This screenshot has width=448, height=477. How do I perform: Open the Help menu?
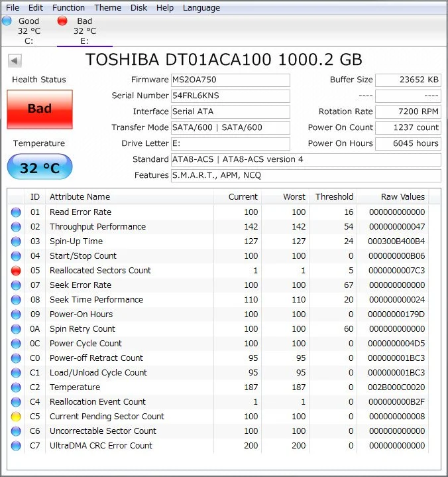pyautogui.click(x=165, y=7)
